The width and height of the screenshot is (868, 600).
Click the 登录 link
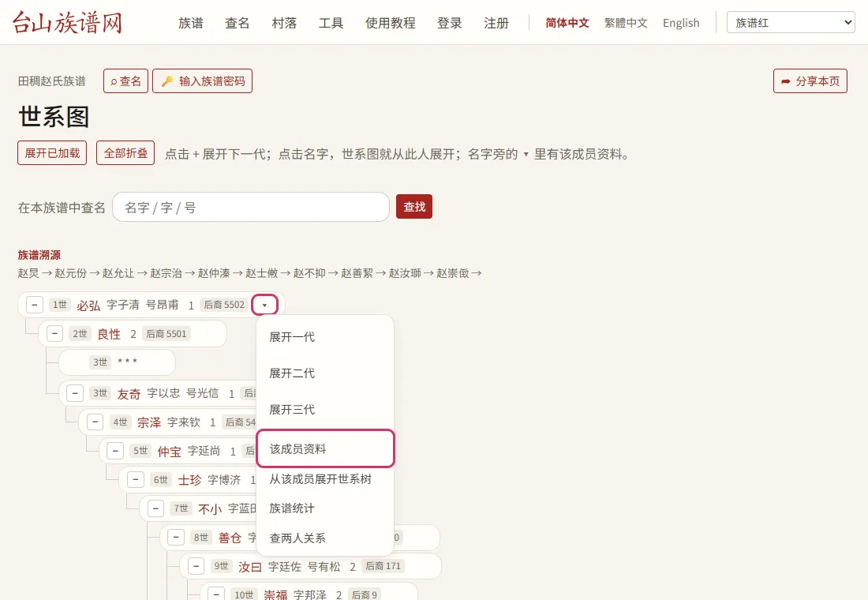pyautogui.click(x=450, y=23)
